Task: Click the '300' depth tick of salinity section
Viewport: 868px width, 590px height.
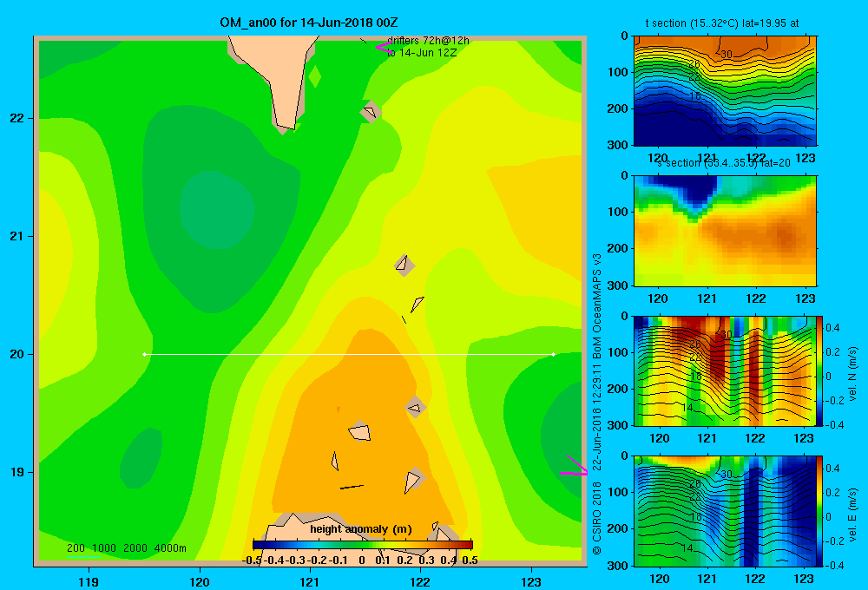Action: pos(619,285)
